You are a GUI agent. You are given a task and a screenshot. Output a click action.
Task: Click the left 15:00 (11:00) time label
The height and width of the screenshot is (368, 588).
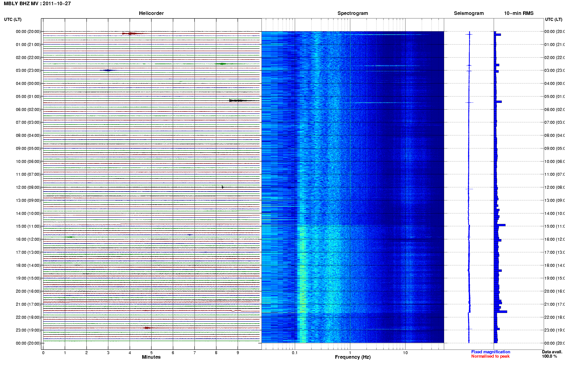pos(28,226)
